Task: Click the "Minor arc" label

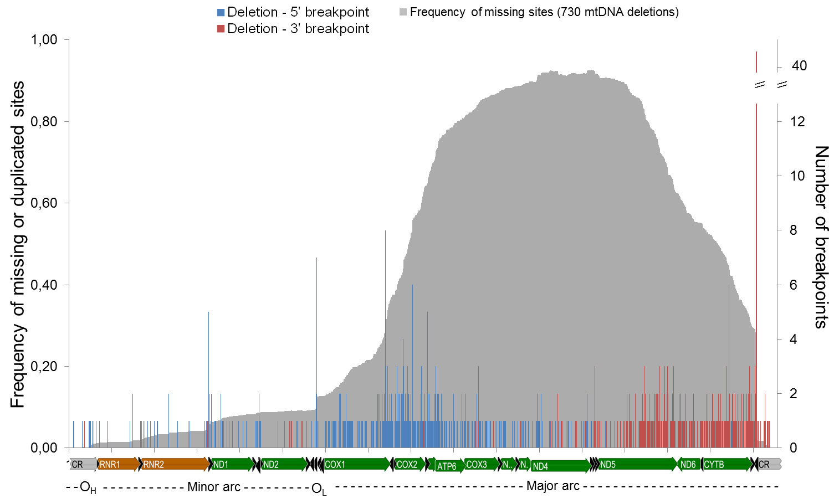Action: [214, 487]
